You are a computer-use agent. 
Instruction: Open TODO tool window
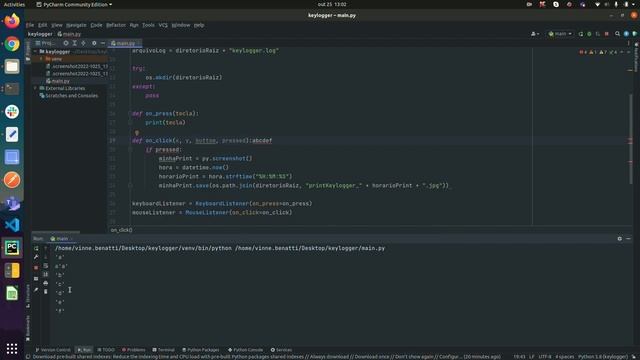(106, 350)
